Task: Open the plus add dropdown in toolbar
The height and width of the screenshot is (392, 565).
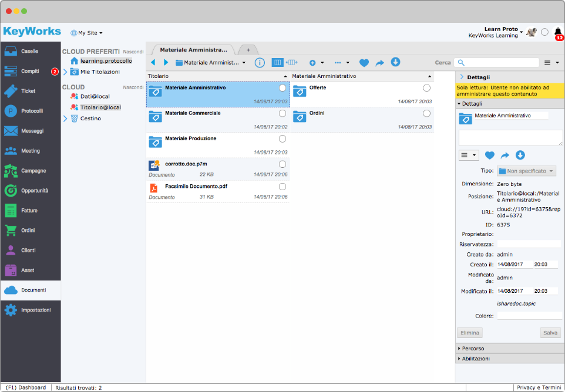Action: 317,63
